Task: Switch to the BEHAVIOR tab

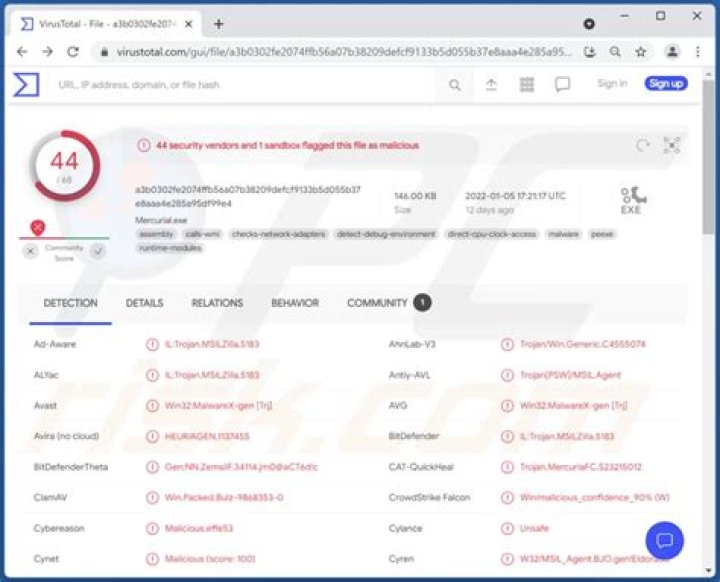Action: tap(295, 303)
